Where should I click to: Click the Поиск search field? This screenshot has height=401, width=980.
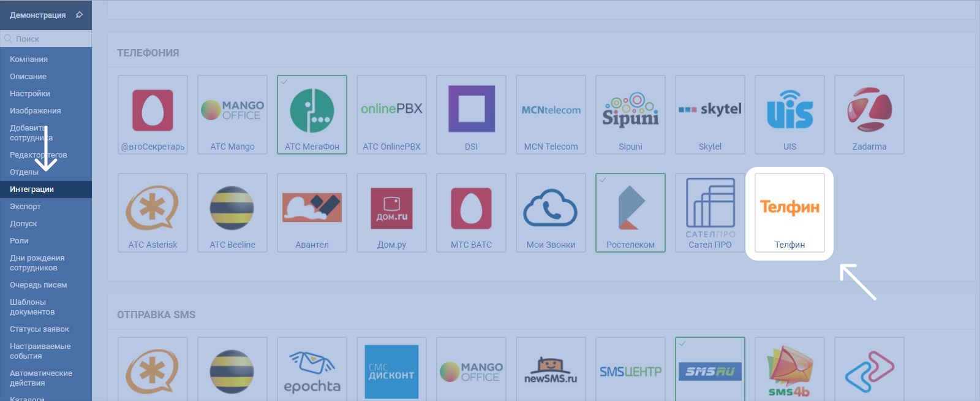(x=49, y=39)
